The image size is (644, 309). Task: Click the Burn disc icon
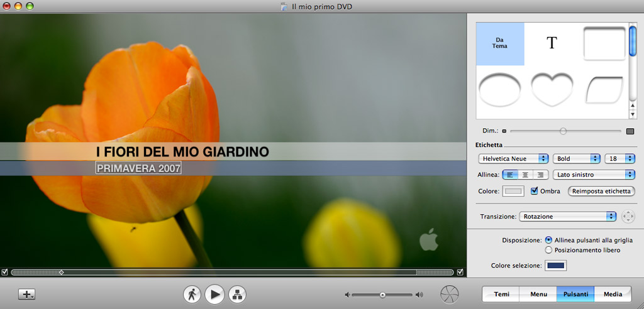point(449,294)
